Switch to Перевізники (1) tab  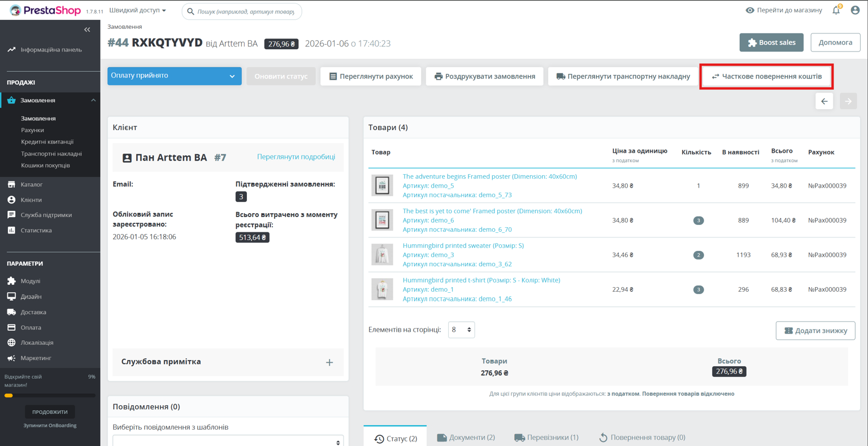pos(546,438)
